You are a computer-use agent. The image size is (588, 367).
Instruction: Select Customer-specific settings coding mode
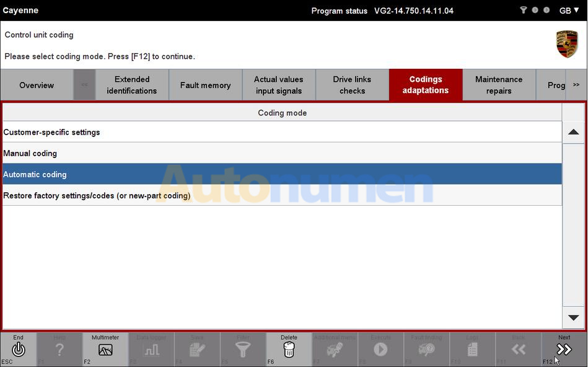point(282,132)
